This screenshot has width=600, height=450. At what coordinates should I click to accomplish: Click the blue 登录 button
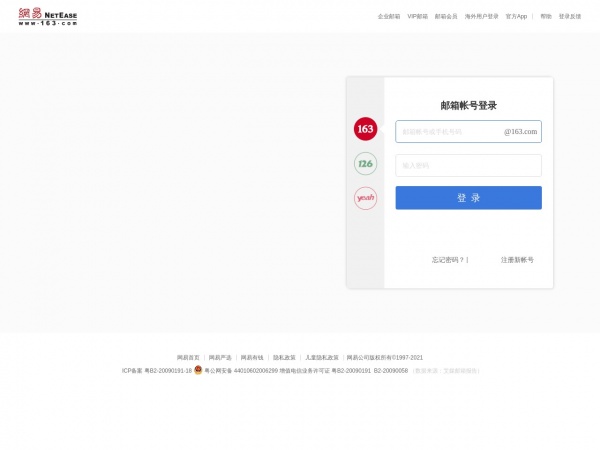(x=468, y=198)
